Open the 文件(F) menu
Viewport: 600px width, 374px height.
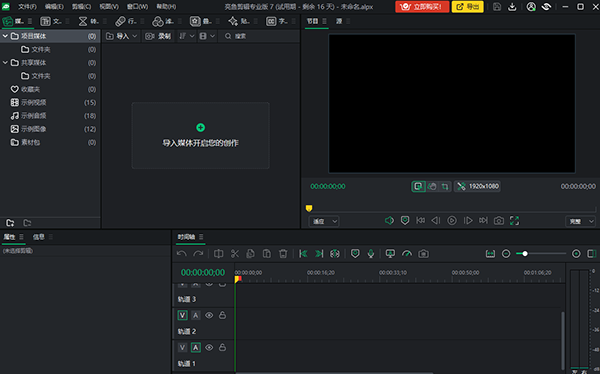click(x=27, y=7)
